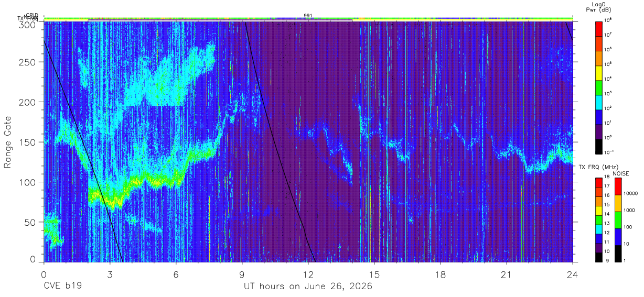
Task: Click the green 100–1000 NOISE swatch
Action: point(618,220)
